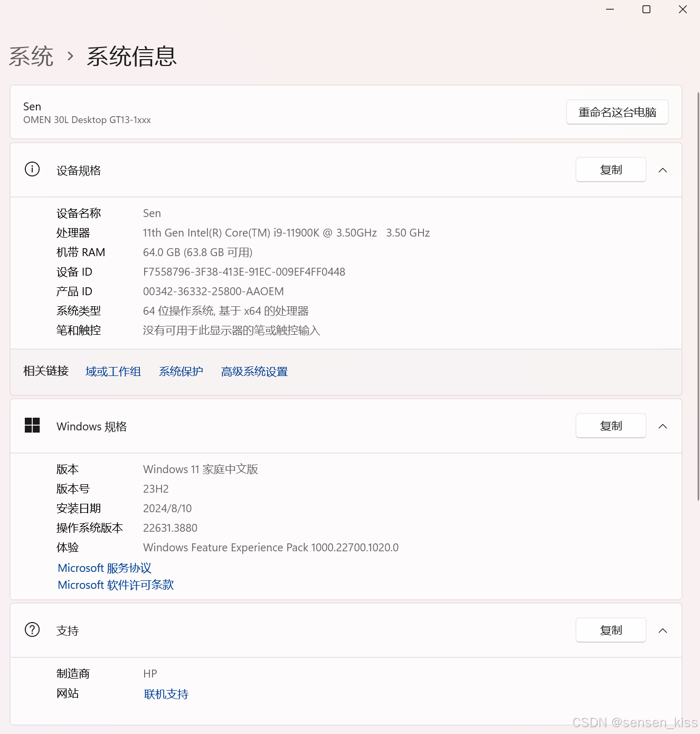Click the 相关链接 label
700x734 pixels.
[46, 371]
